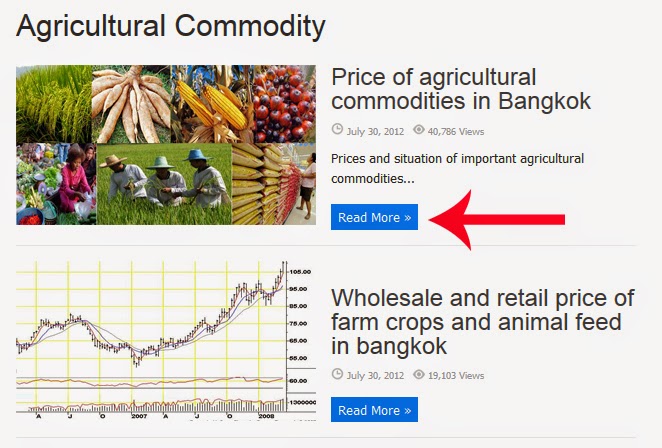Screen dimensions: 662x448
Task: Click the cassava roots photo in collage
Action: tap(131, 104)
